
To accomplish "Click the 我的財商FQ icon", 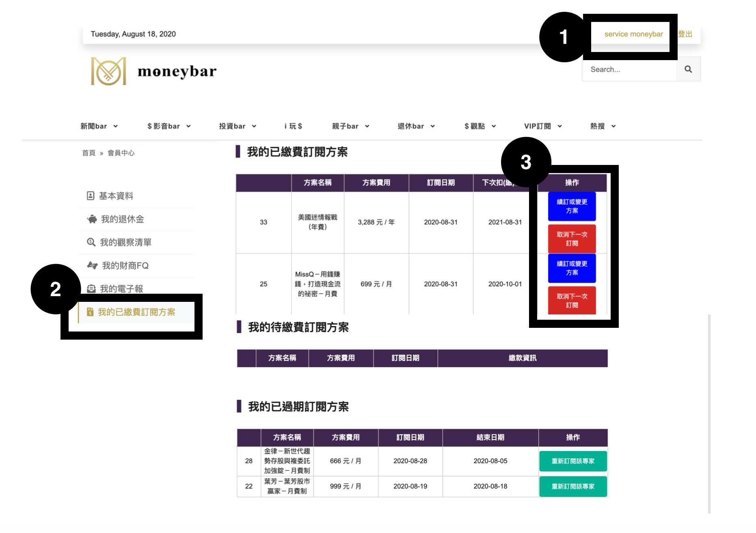I will click(92, 266).
